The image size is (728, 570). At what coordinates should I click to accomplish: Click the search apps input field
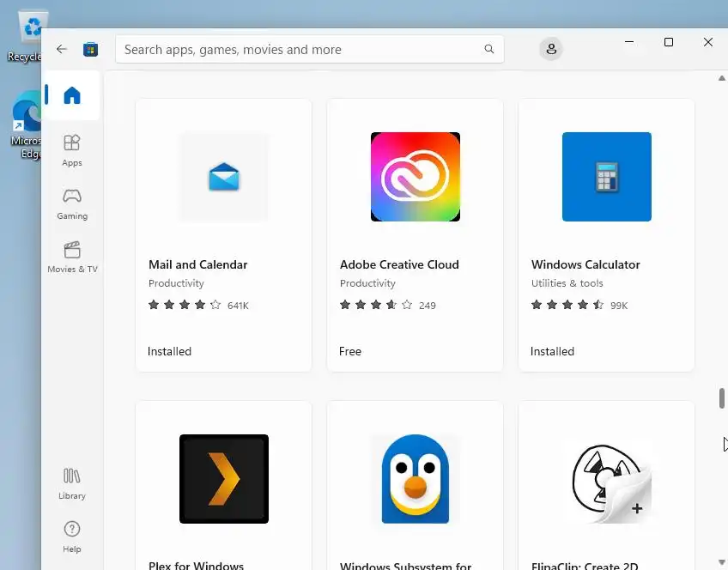(310, 49)
